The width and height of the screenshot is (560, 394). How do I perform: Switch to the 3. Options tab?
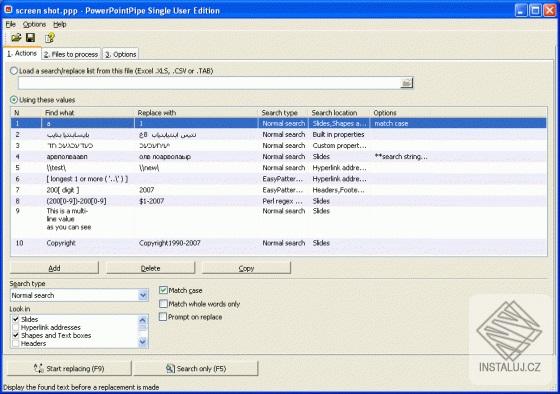pos(121,54)
